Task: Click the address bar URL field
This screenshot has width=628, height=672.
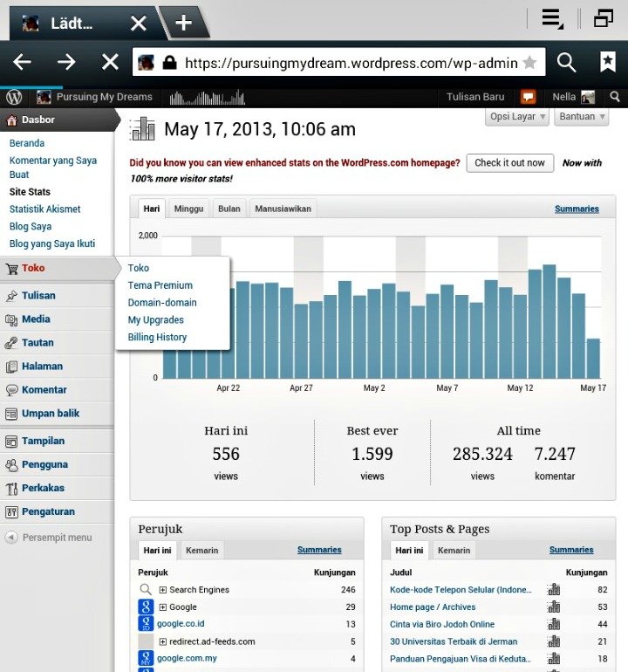Action: tap(338, 63)
